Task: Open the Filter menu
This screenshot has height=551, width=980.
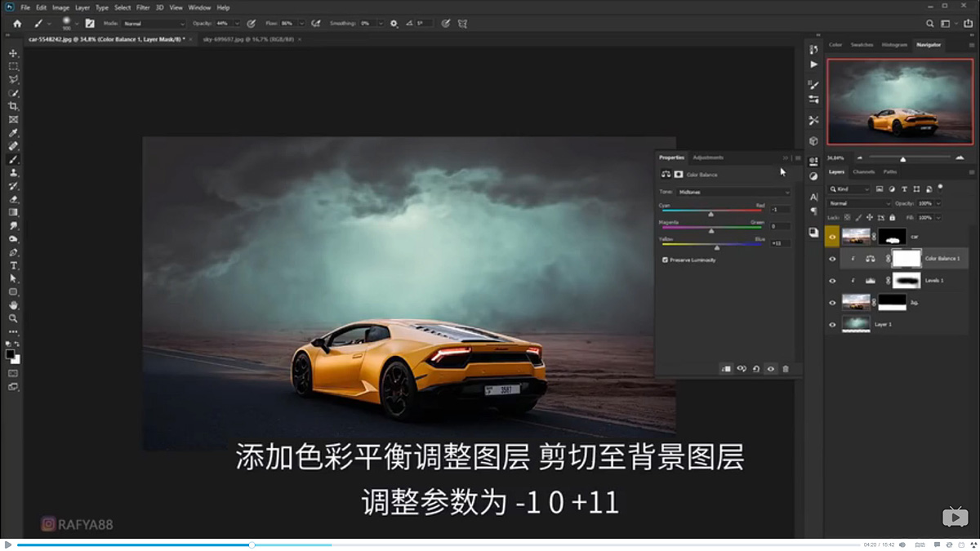Action: 144,7
